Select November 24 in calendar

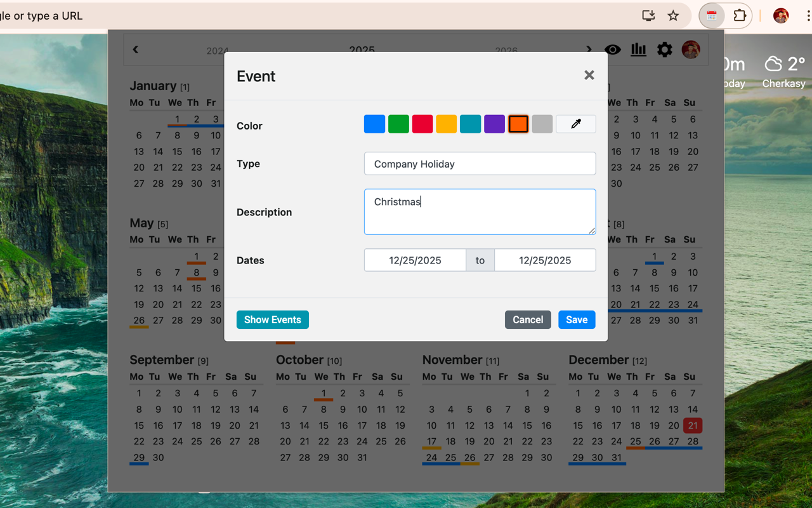click(431, 457)
